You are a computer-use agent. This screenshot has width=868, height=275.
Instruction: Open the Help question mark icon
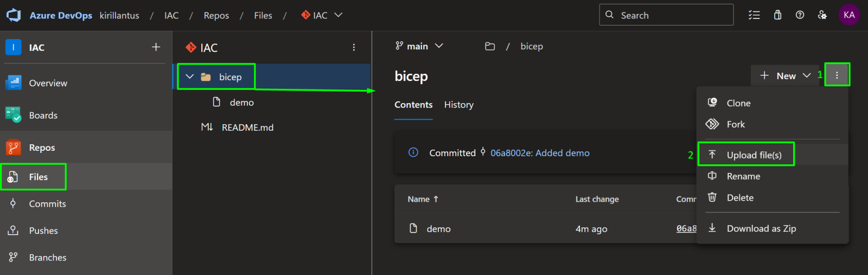click(x=800, y=15)
